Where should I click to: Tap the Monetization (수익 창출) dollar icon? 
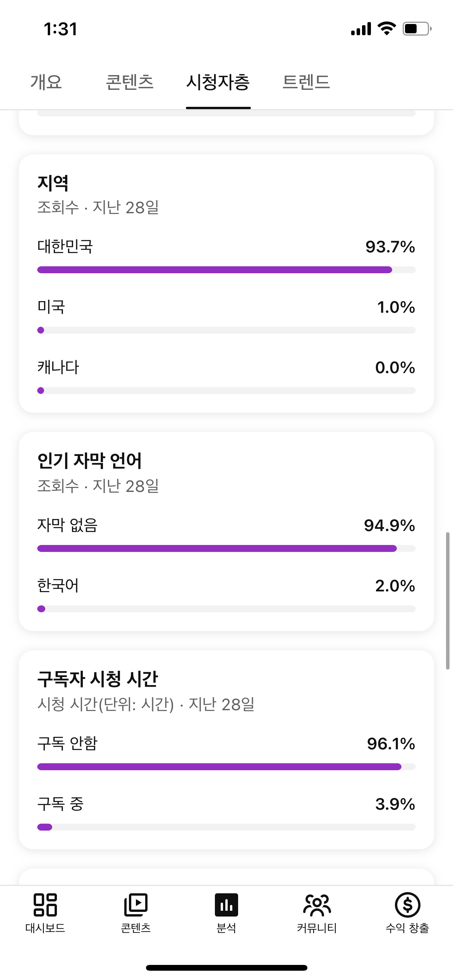(x=407, y=905)
